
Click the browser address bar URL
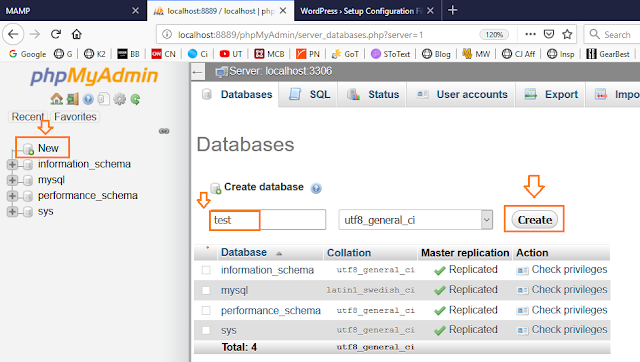(300, 35)
